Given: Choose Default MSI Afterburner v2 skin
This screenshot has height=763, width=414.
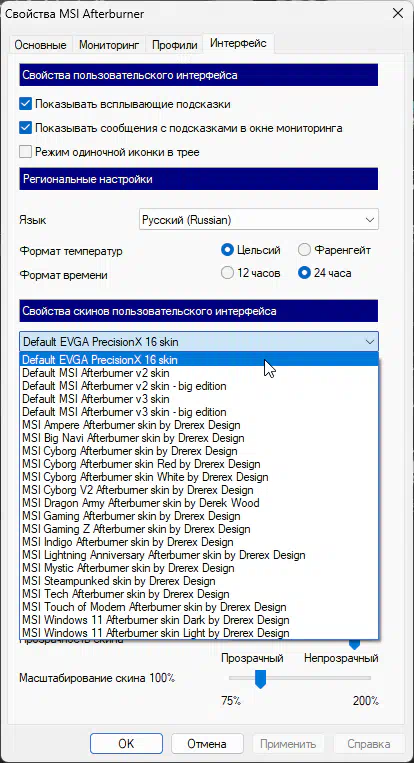Looking at the screenshot, I should tap(199, 373).
